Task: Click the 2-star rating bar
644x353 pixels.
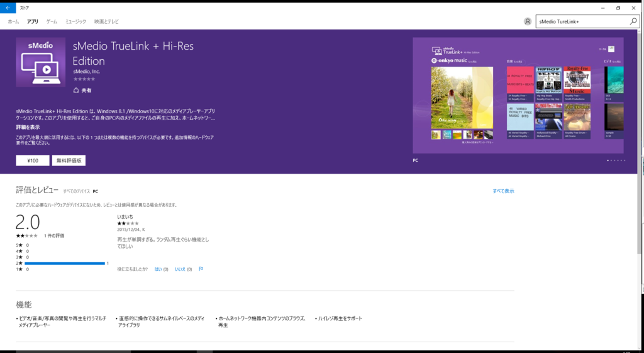Action: point(65,264)
